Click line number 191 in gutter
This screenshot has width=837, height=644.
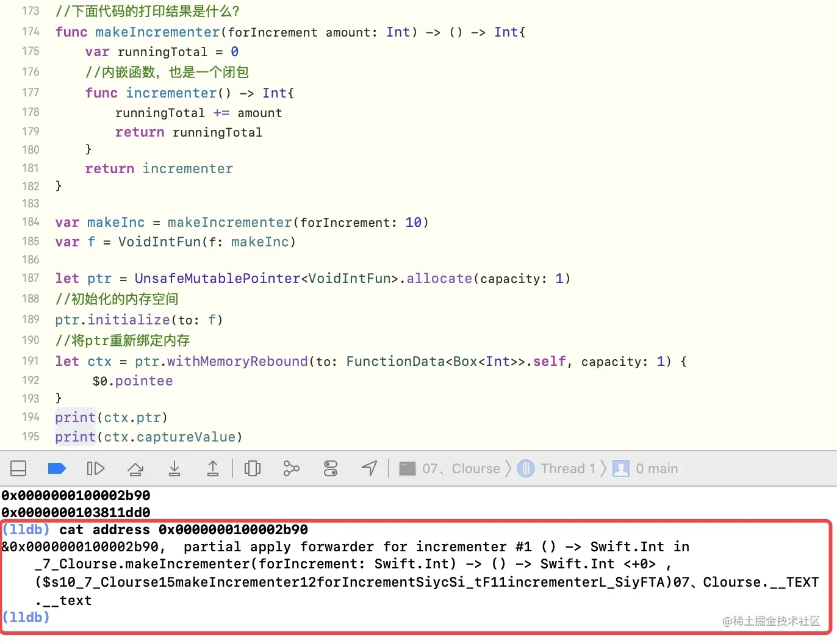pos(31,361)
